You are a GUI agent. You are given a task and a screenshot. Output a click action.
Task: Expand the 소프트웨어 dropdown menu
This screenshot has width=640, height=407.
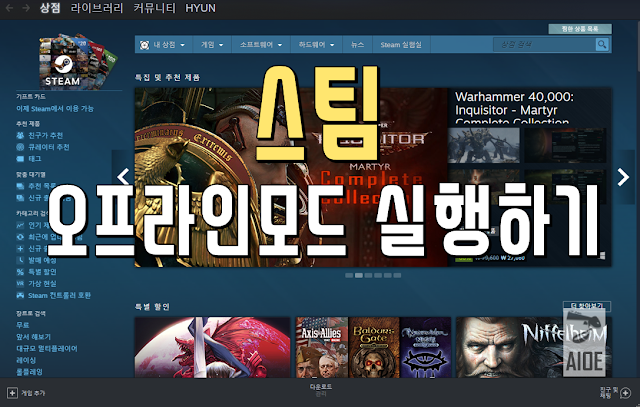click(x=261, y=44)
